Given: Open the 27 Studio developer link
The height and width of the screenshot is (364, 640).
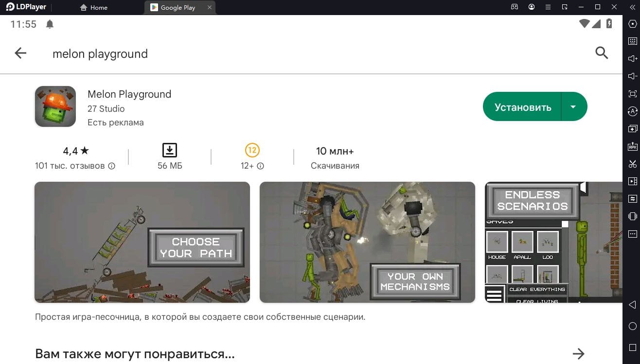Looking at the screenshot, I should tap(106, 108).
